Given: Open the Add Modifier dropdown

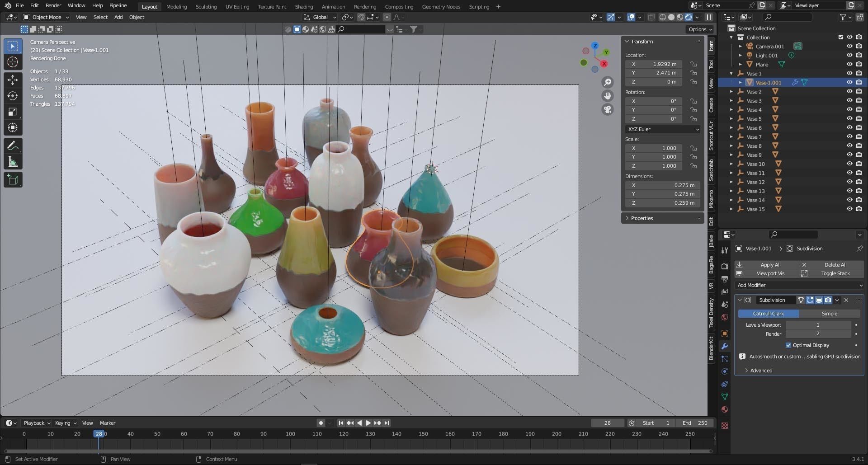Looking at the screenshot, I should coord(799,285).
